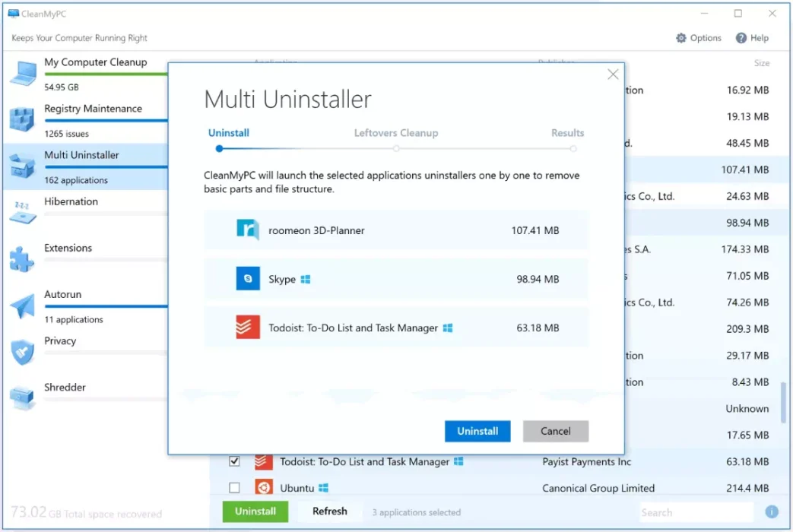This screenshot has width=793, height=532.
Task: Click Windows badge next to Ubuntu
Action: pos(324,488)
